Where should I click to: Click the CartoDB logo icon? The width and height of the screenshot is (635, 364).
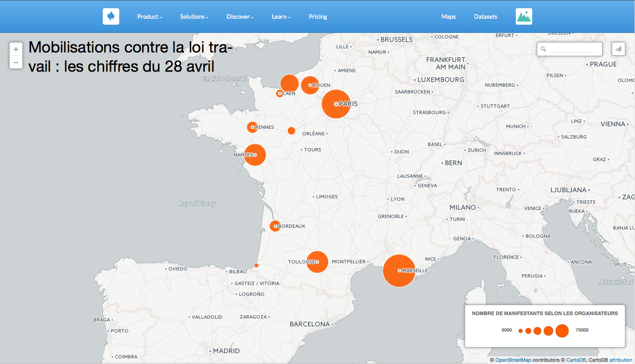[111, 16]
